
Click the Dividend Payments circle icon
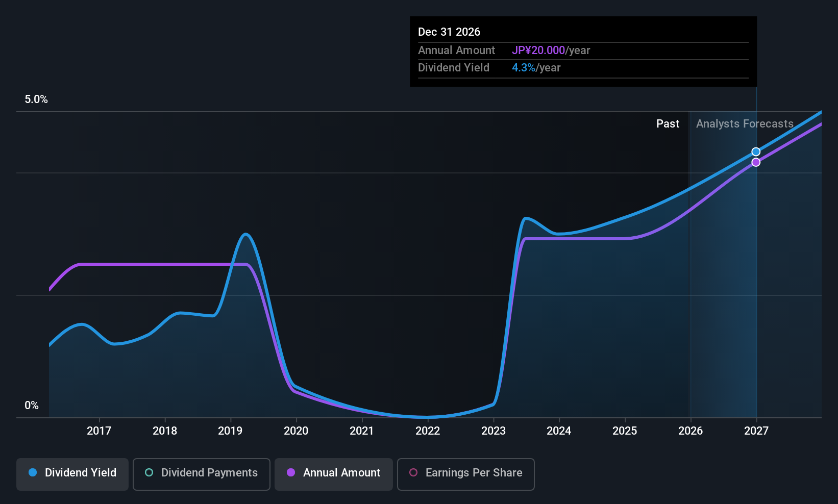pyautogui.click(x=149, y=473)
